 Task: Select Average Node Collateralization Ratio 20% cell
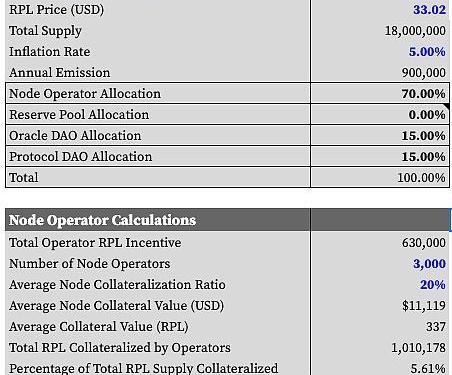click(380, 284)
